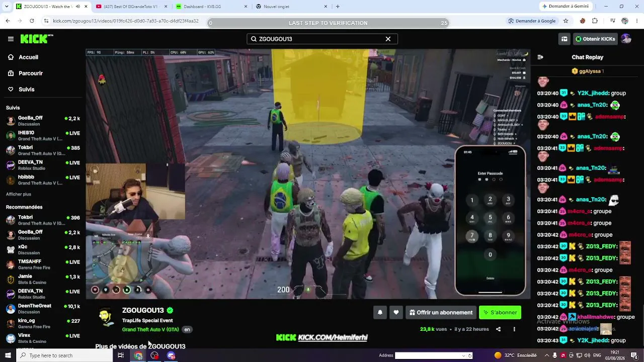
Task: Click the video player area
Action: (308, 174)
